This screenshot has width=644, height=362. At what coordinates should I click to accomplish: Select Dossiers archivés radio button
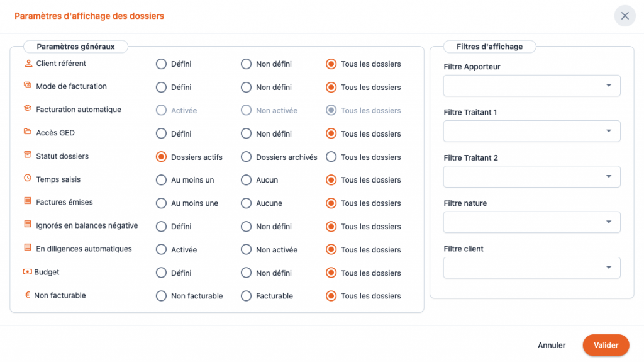(246, 157)
